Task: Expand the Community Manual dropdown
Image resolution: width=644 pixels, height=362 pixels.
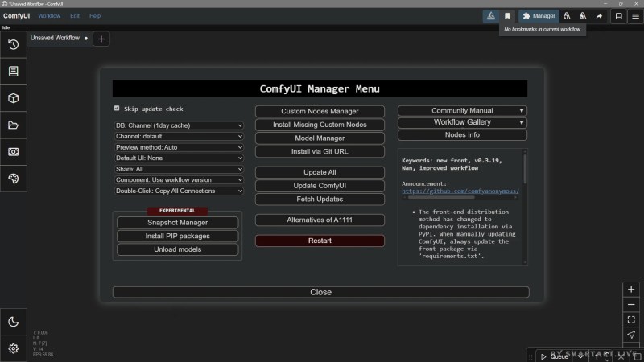Action: [462, 111]
